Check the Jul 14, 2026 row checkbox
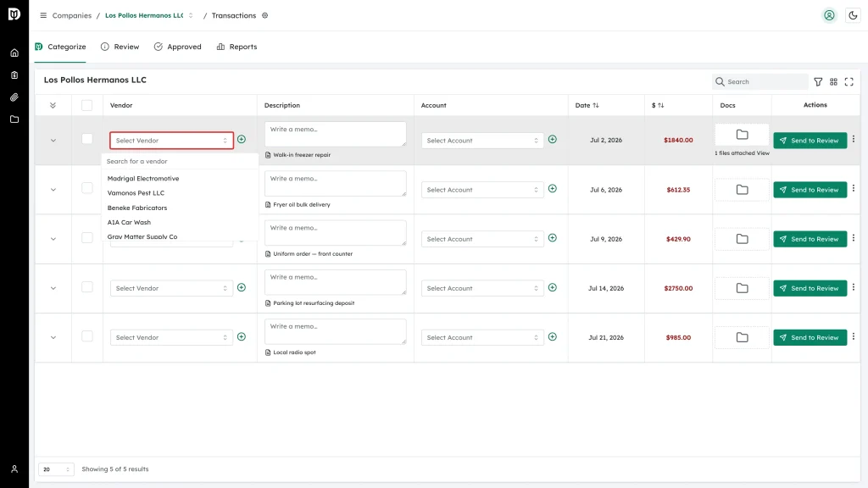 [87, 286]
